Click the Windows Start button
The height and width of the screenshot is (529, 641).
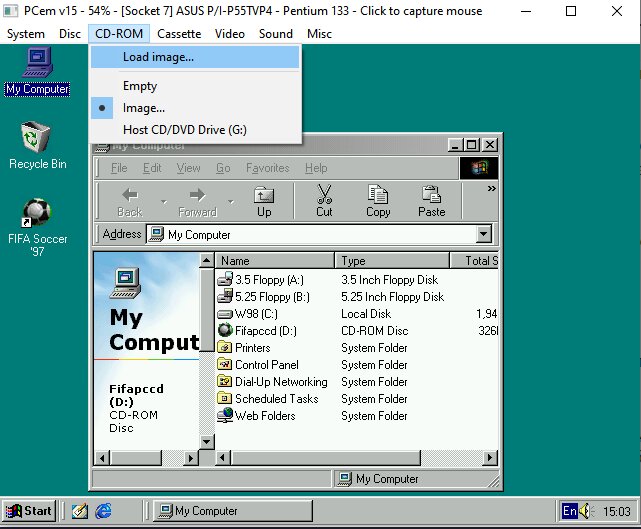point(29,511)
